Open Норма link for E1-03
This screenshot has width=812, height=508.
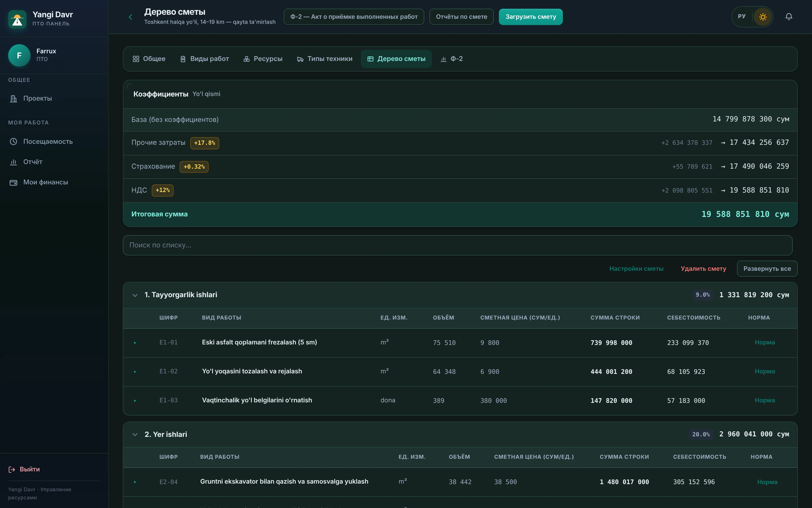pos(765,400)
